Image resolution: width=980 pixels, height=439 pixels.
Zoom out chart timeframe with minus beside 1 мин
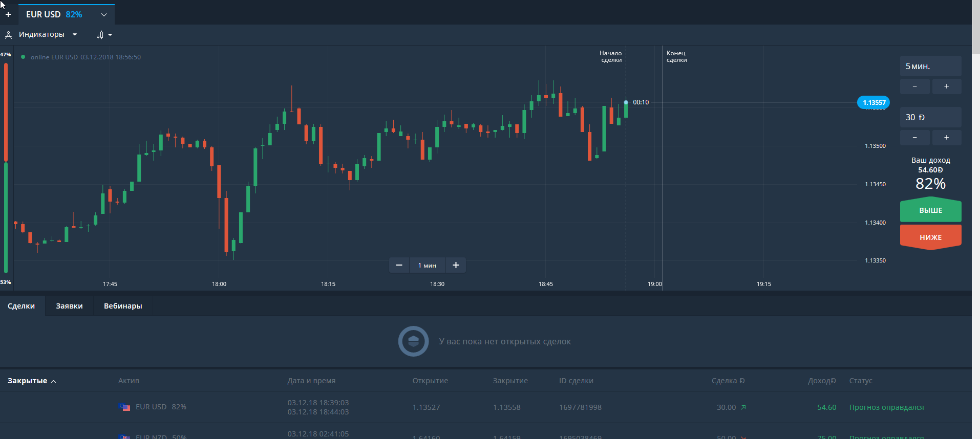point(399,265)
